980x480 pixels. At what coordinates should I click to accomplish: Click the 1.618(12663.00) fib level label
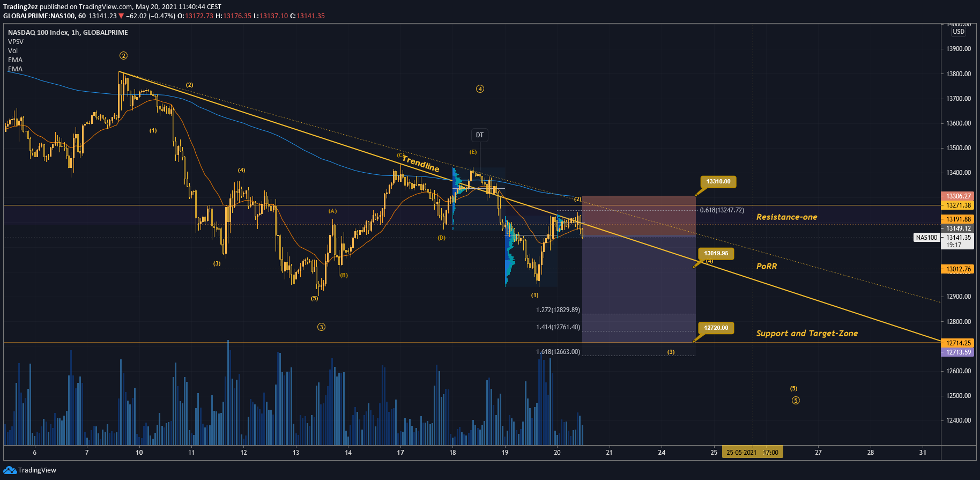coord(558,352)
